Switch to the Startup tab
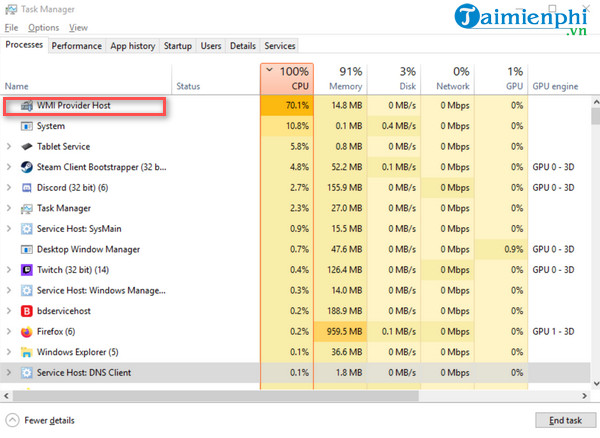 (x=178, y=46)
